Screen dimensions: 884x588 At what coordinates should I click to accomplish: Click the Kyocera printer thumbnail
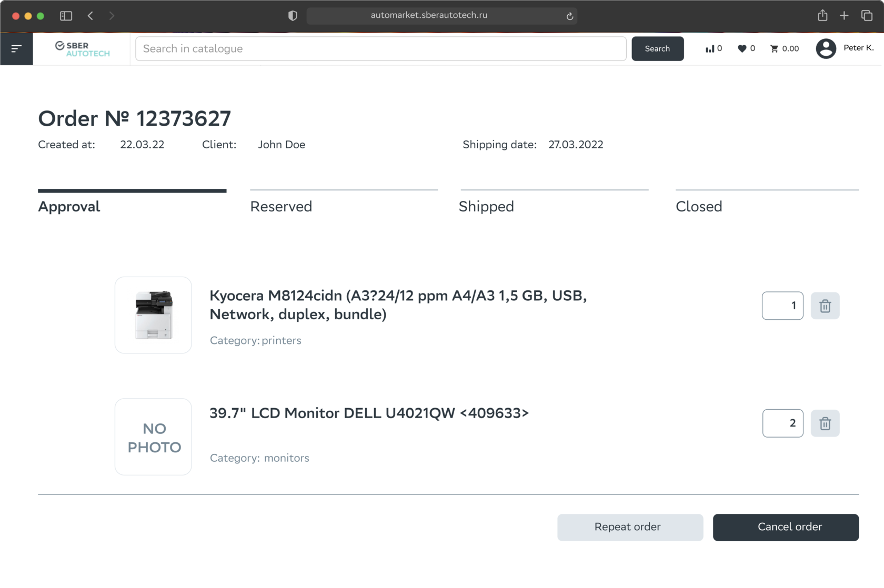153,315
